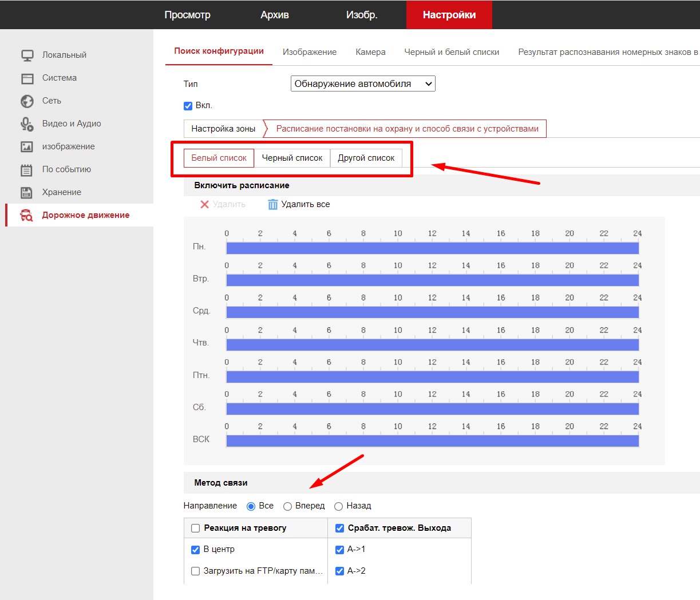Click the Storage floppy disk icon
This screenshot has height=600, width=700.
pos(27,193)
